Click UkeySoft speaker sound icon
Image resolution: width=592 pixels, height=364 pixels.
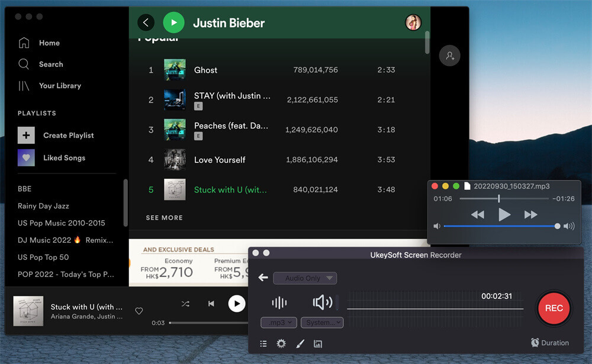(323, 302)
